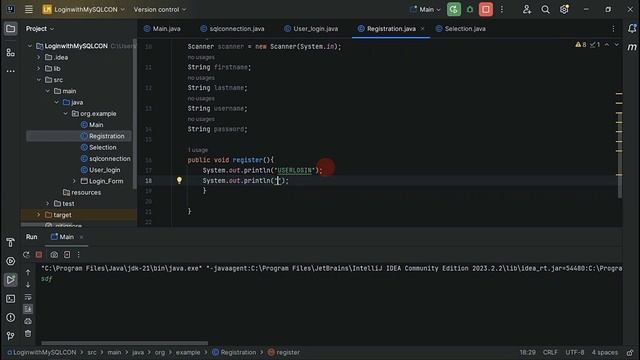The width and height of the screenshot is (640, 360).
Task: Change CRLF line separator
Action: click(x=550, y=352)
